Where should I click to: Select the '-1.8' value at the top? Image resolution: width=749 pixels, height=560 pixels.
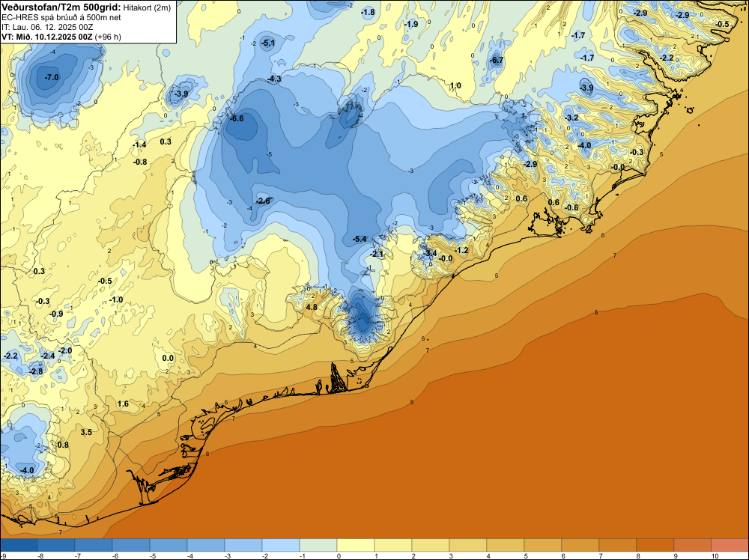(x=368, y=13)
